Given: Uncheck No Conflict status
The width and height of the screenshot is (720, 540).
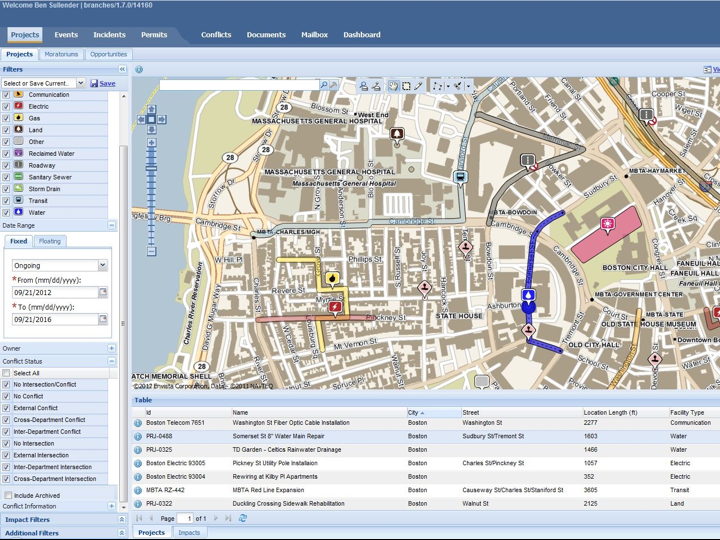Looking at the screenshot, I should tap(6, 396).
